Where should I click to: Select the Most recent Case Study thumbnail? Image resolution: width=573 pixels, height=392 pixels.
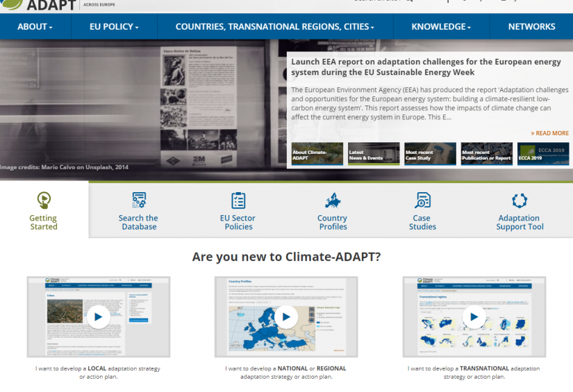coord(430,153)
